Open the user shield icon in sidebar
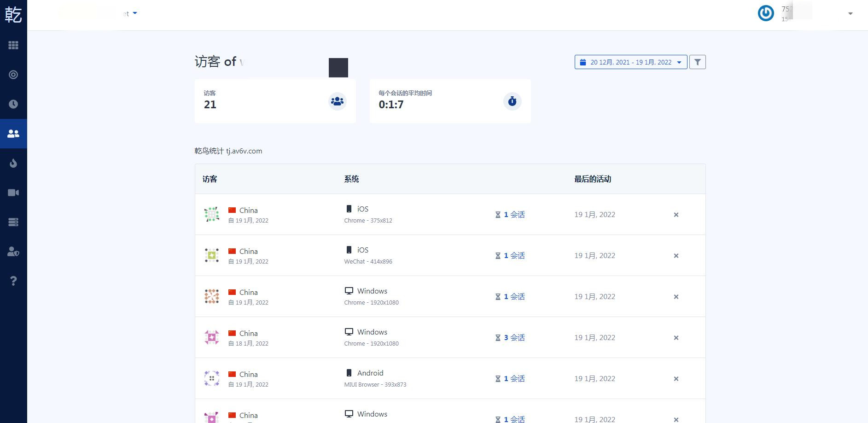This screenshot has width=868, height=423. pyautogui.click(x=13, y=252)
